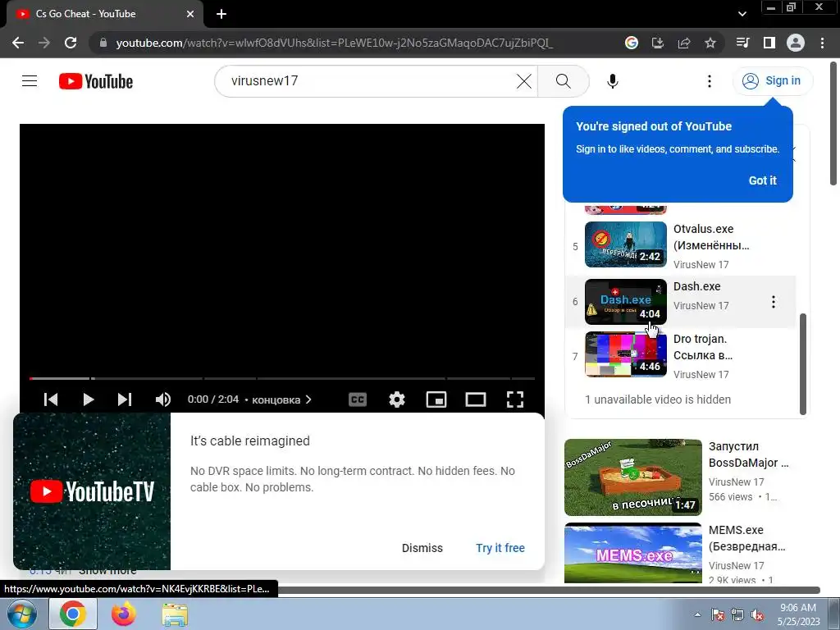This screenshot has height=630, width=840.
Task: Open Chrome three-dot menu
Action: point(822,43)
